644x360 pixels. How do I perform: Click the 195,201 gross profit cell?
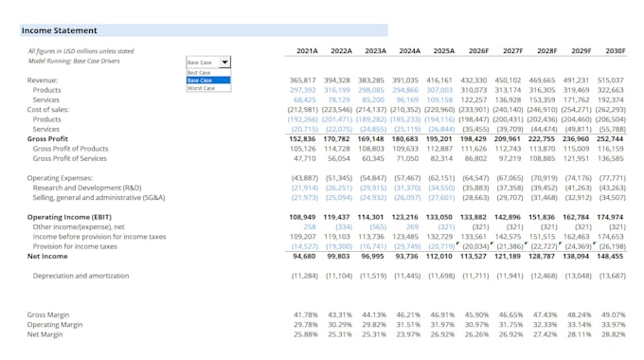click(438, 139)
